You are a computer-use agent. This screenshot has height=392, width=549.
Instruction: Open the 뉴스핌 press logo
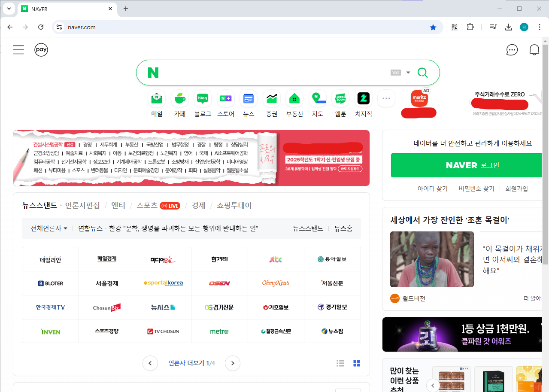pos(332,331)
